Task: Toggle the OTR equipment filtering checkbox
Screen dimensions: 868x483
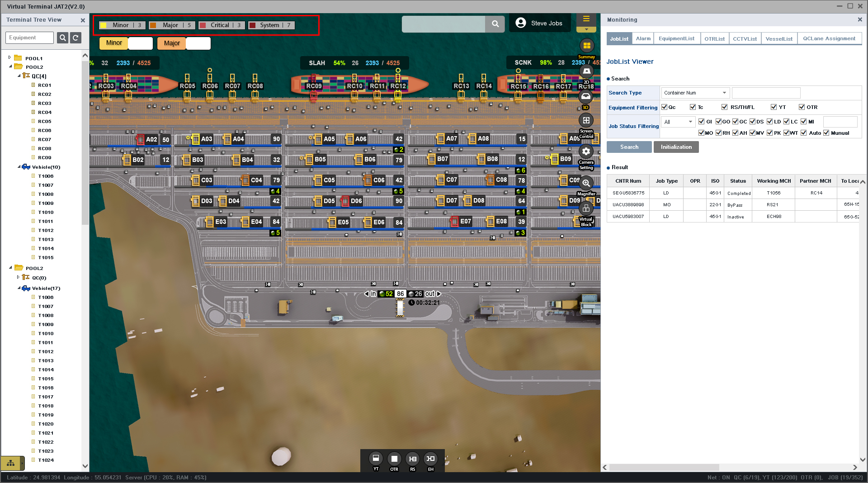Action: (x=802, y=107)
